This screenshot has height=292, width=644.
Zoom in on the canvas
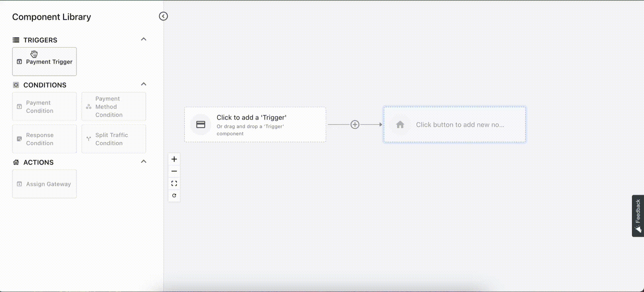pos(174,159)
